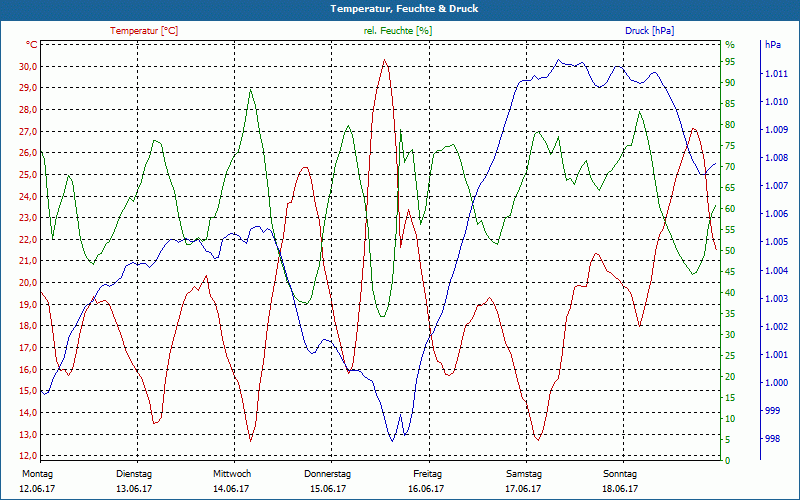Click the 'hPa' unit label on pressure axis
The image size is (800, 500).
[773, 45]
